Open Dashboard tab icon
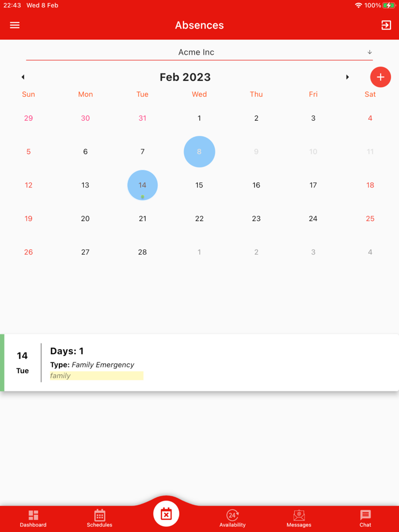 pos(33,515)
